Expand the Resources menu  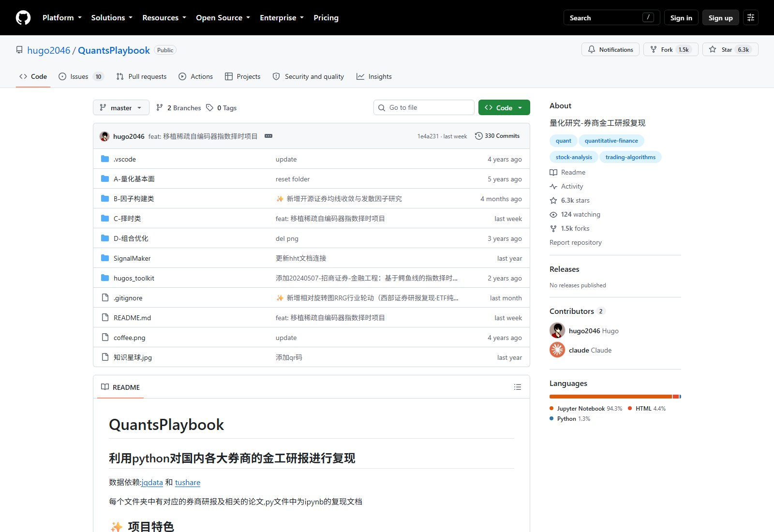[164, 17]
